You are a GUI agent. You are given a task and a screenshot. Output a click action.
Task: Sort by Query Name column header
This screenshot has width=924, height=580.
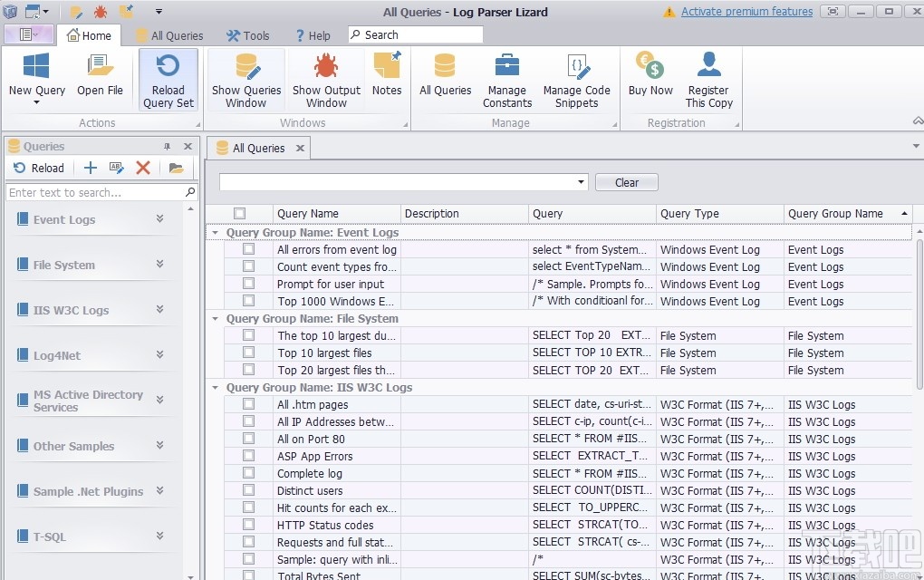[336, 213]
